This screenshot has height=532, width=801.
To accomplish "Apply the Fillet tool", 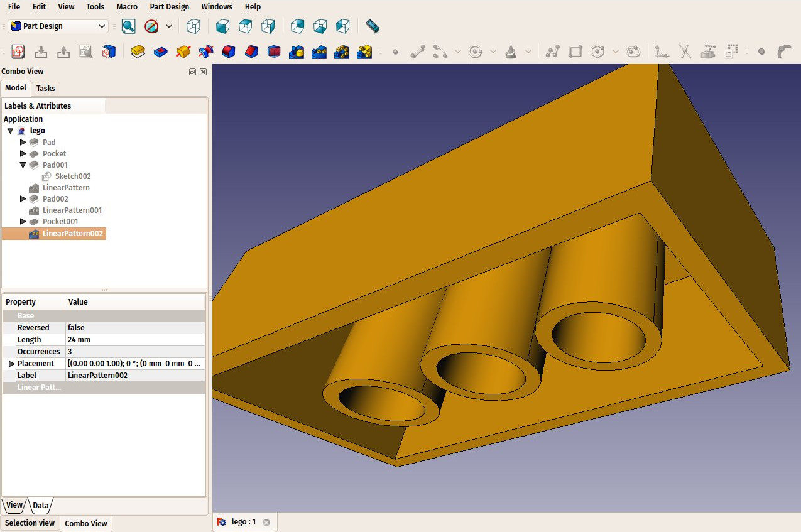I will click(x=229, y=52).
